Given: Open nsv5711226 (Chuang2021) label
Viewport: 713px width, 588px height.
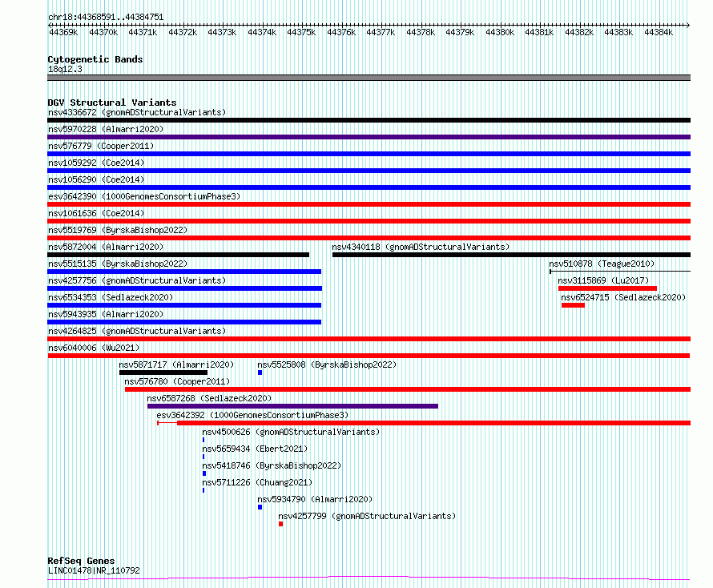Looking at the screenshot, I should (x=257, y=482).
